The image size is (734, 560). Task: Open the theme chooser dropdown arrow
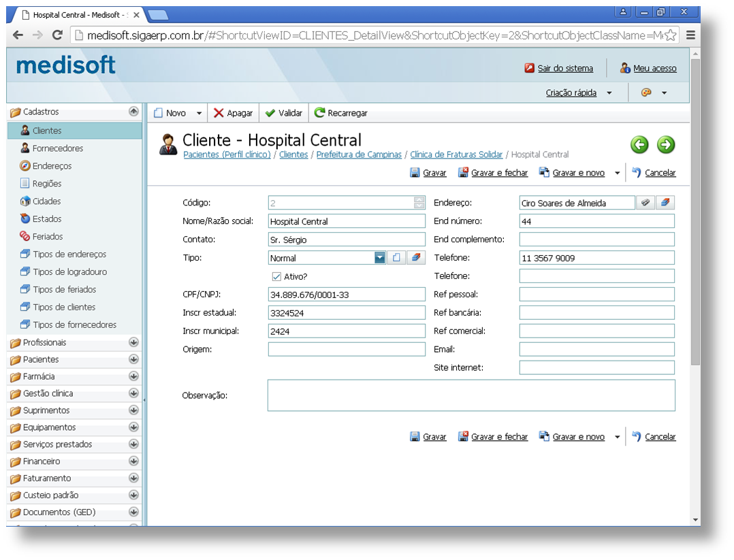pos(664,93)
